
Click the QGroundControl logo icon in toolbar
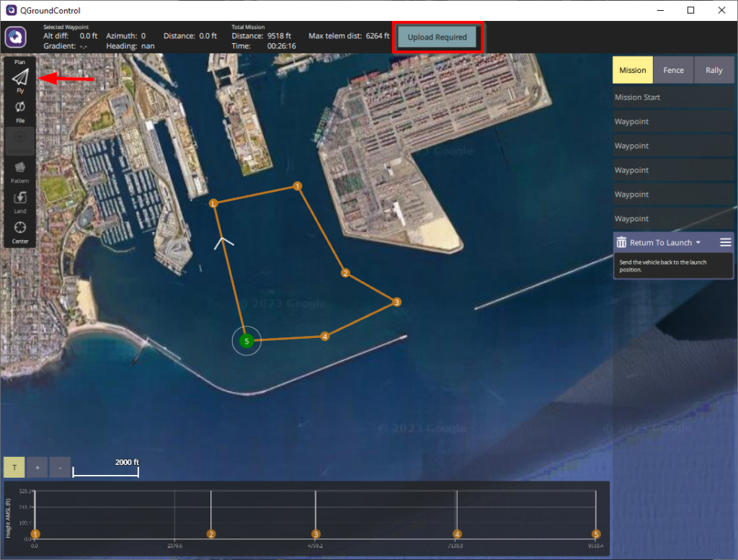(16, 37)
